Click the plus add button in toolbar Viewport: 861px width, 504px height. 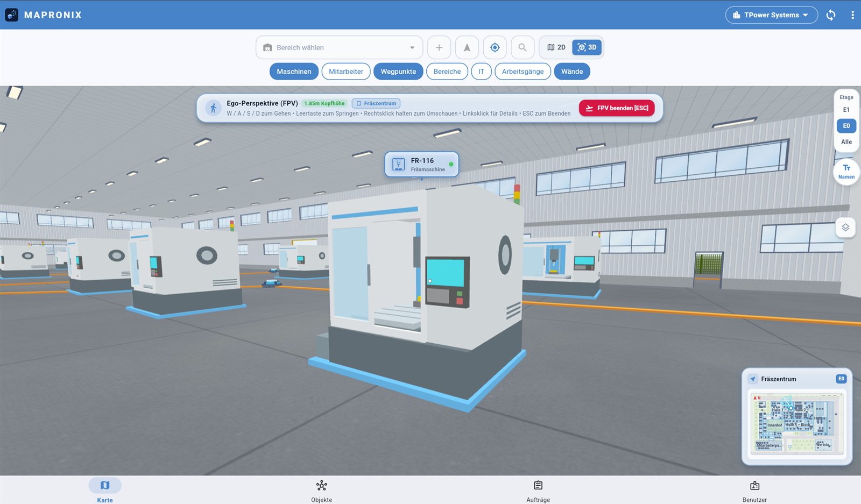point(439,47)
